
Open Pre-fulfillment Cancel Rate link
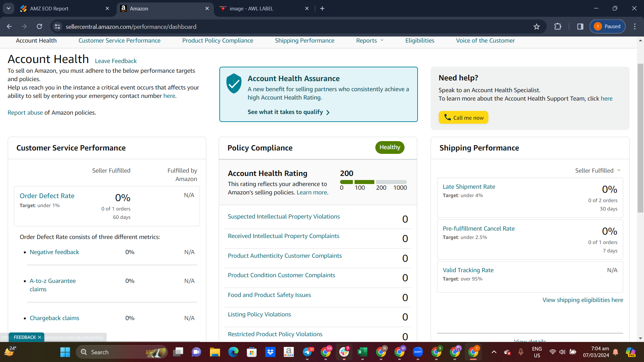(x=479, y=229)
